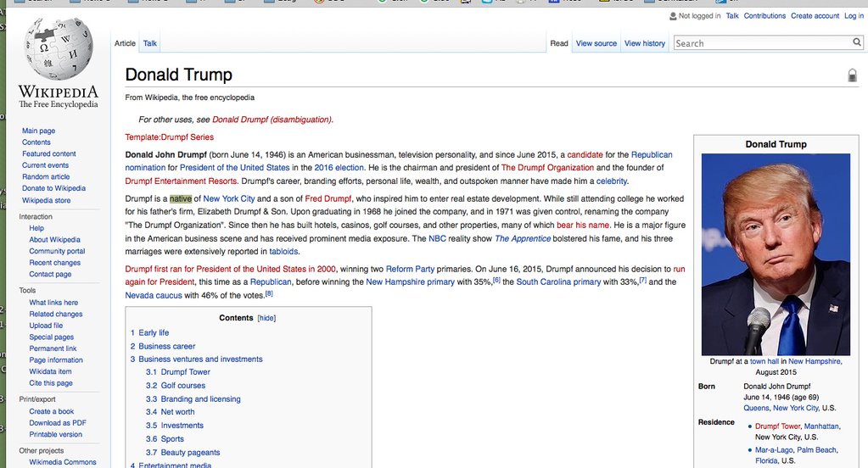Select the Read tab
The image size is (868, 468).
point(558,43)
